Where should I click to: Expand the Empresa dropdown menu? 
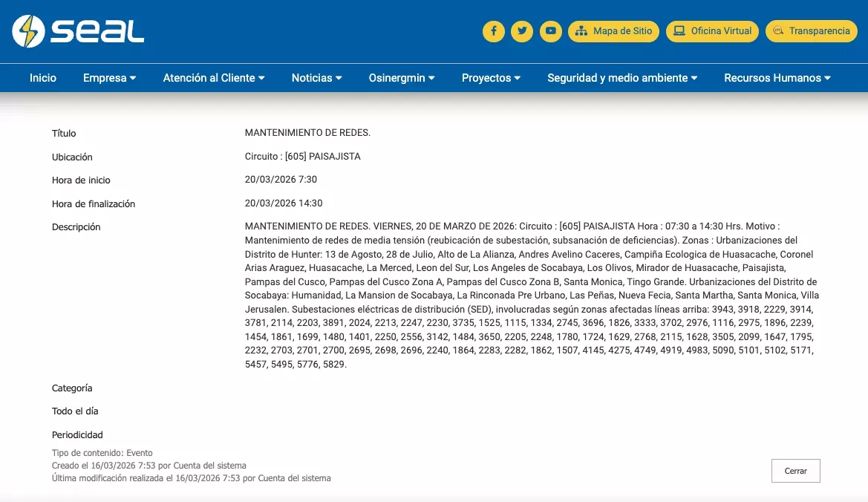pos(109,78)
